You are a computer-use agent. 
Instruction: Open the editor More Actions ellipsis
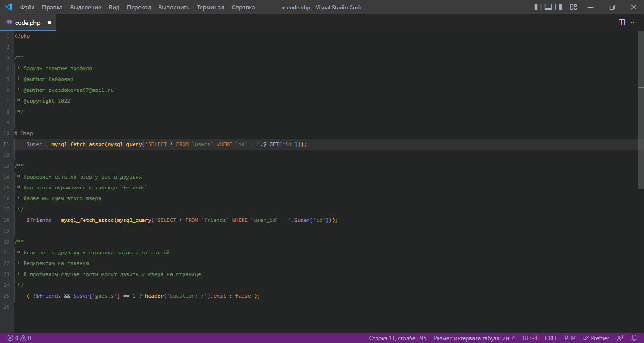[634, 23]
